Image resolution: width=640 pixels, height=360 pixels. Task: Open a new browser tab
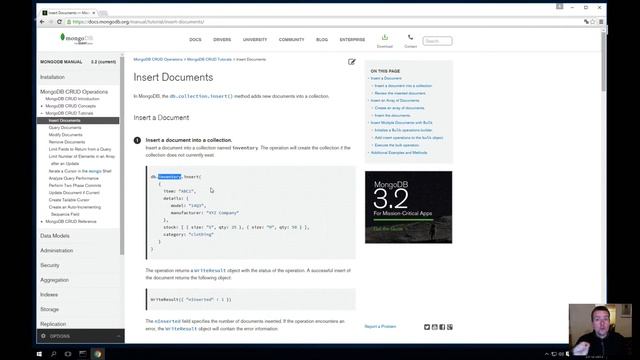tap(103, 13)
